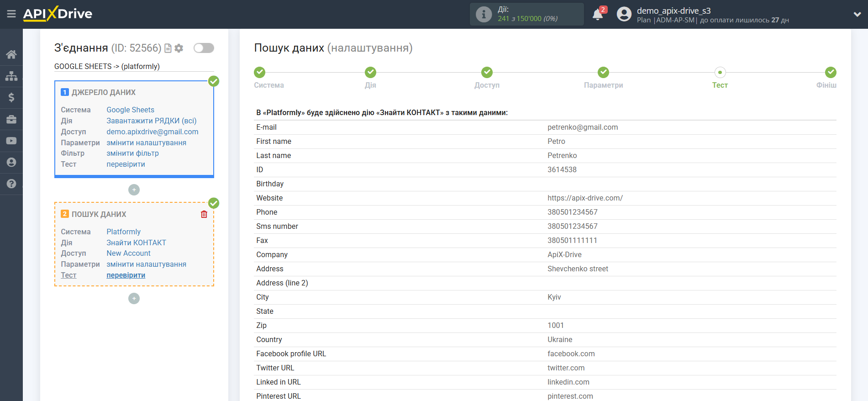This screenshot has height=401, width=868.
Task: Open the New Account access link
Action: [x=128, y=253]
